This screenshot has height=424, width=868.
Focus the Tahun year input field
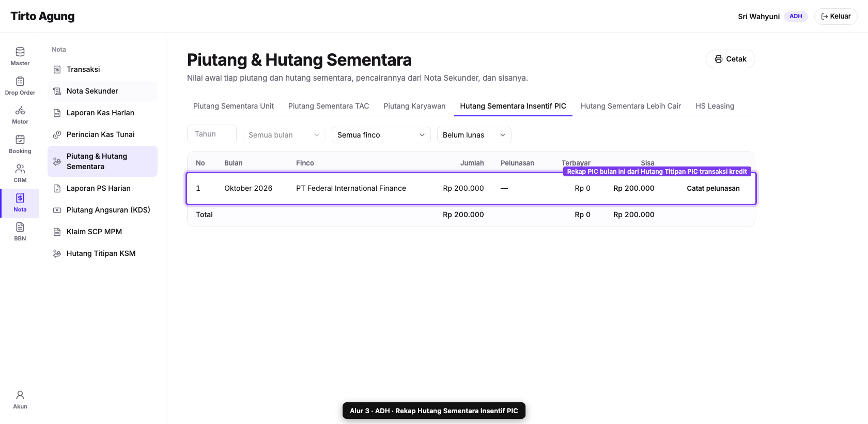click(212, 134)
